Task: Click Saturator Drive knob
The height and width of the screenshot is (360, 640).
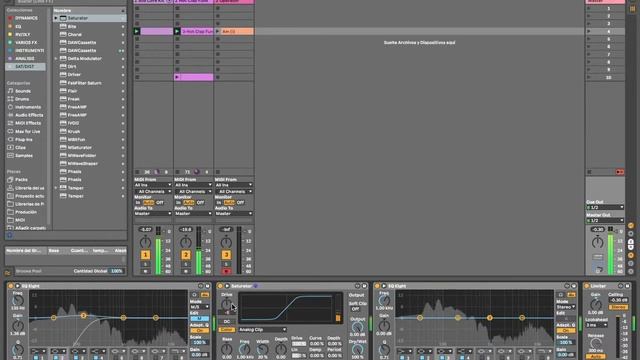Action: 226,304
